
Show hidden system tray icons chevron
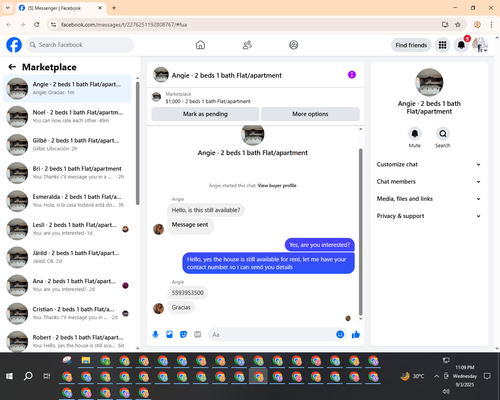436,376
